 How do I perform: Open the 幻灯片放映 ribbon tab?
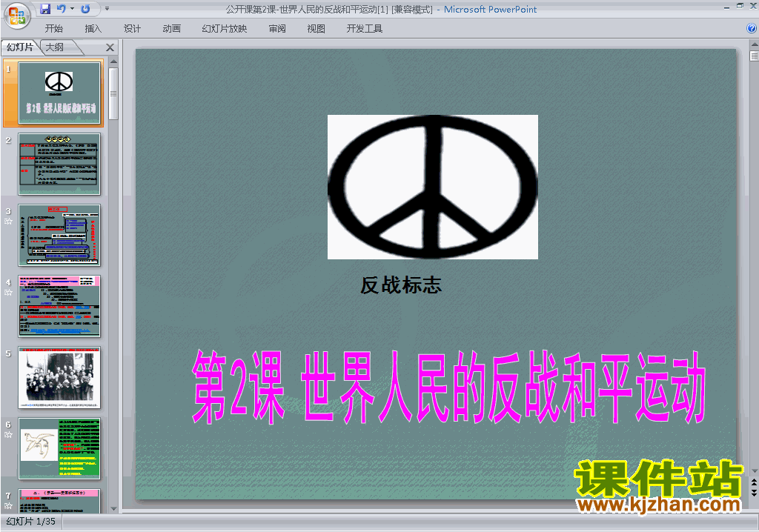[224, 29]
